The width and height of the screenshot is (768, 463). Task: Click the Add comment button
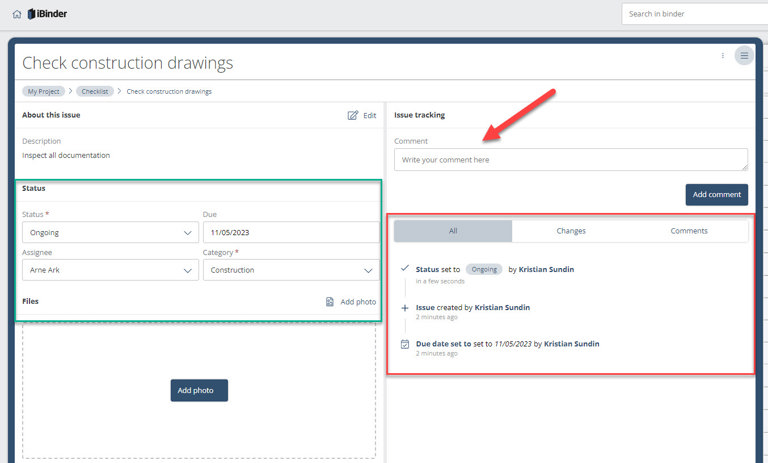tap(717, 195)
